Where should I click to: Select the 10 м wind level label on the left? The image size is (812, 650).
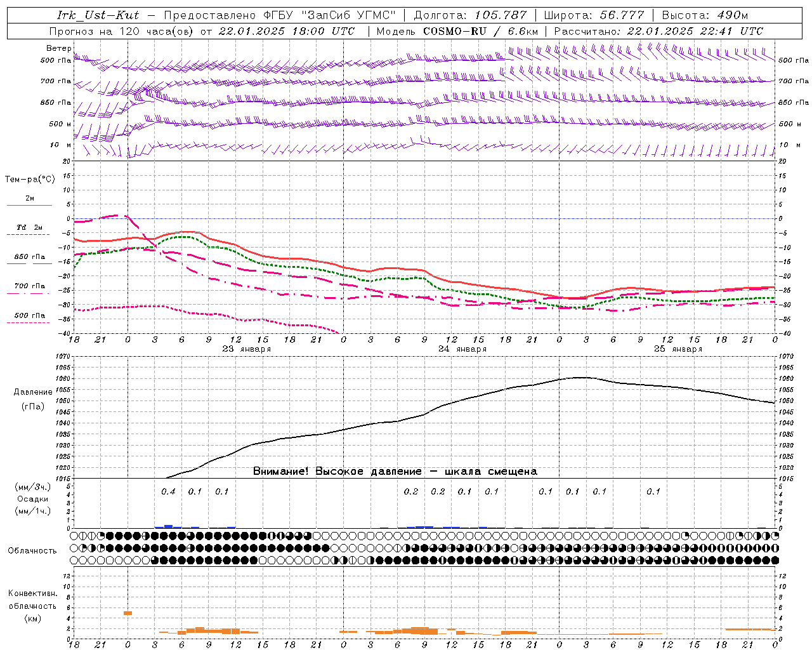[60, 145]
